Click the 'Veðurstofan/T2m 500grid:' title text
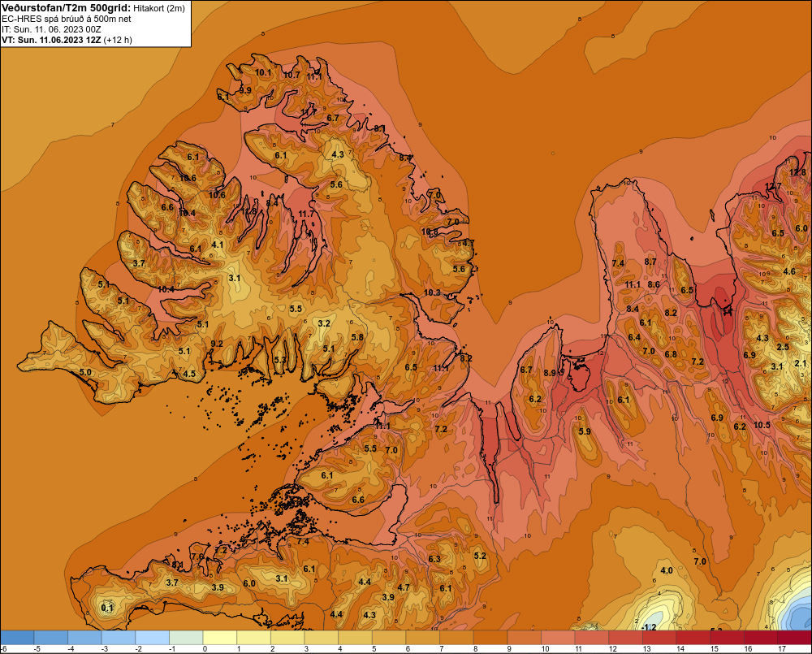 coord(67,8)
